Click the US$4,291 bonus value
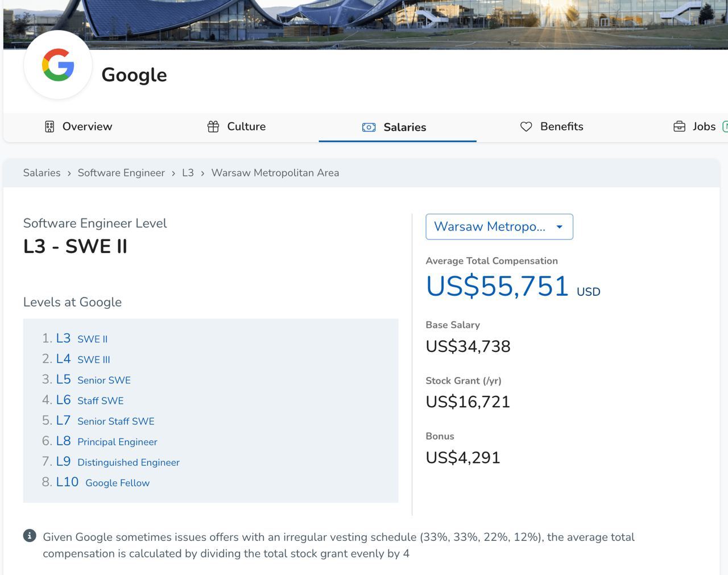This screenshot has width=728, height=575. click(x=463, y=458)
